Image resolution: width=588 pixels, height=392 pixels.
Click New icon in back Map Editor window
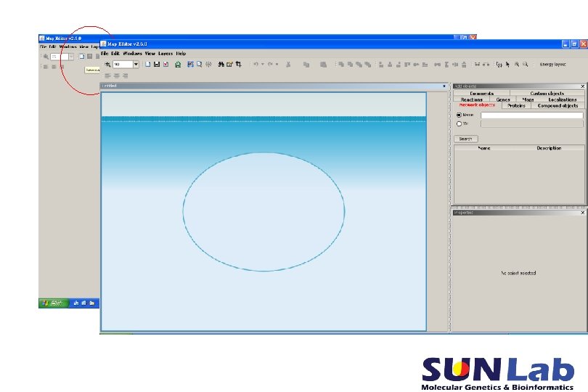(x=81, y=57)
